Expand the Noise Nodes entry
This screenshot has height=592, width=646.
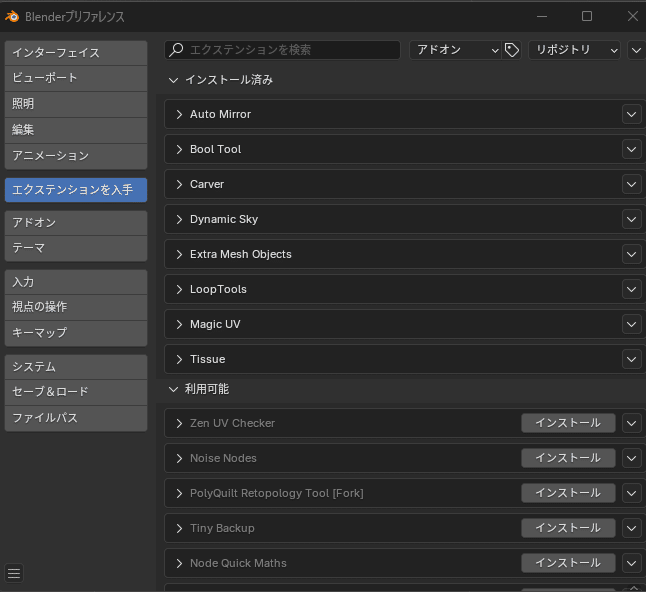[x=179, y=458]
